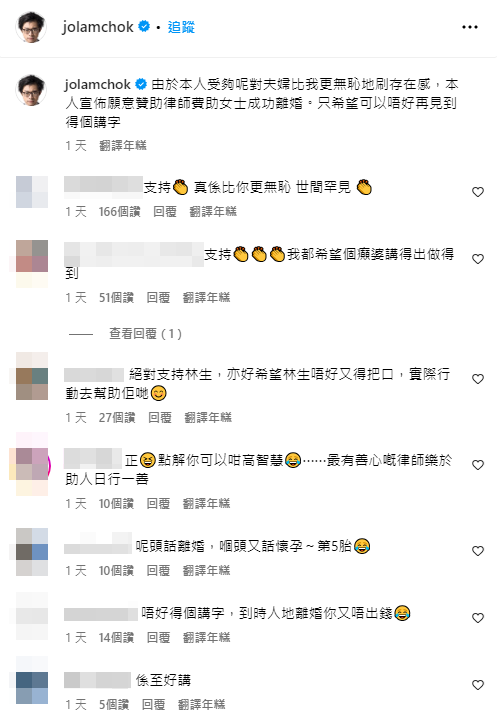Click the 追蹤 follow link
This screenshot has width=497, height=720.
click(x=181, y=27)
